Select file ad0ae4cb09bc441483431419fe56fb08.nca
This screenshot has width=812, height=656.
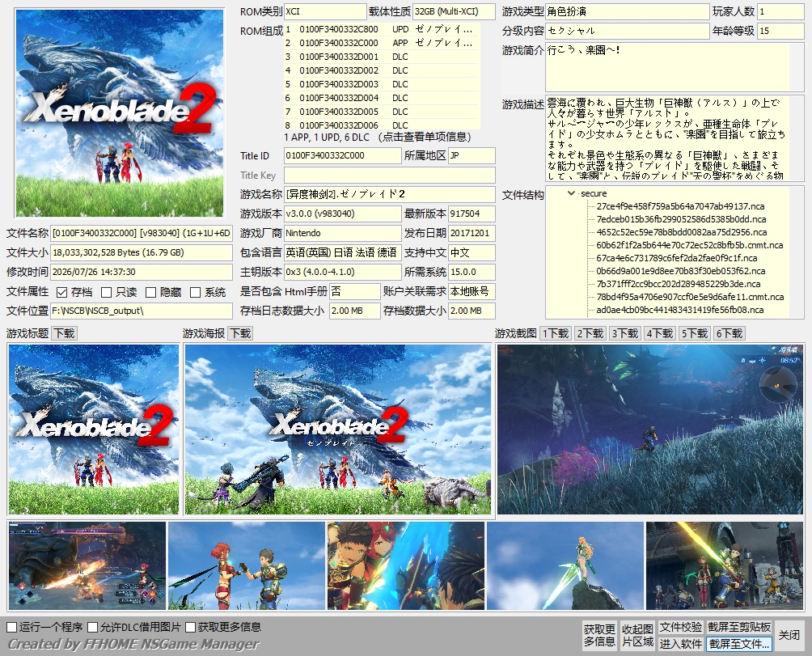[680, 310]
